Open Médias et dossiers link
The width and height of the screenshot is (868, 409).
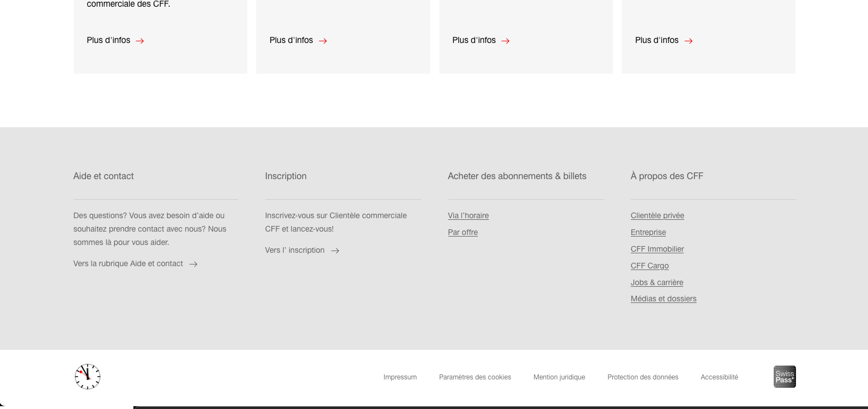[663, 299]
